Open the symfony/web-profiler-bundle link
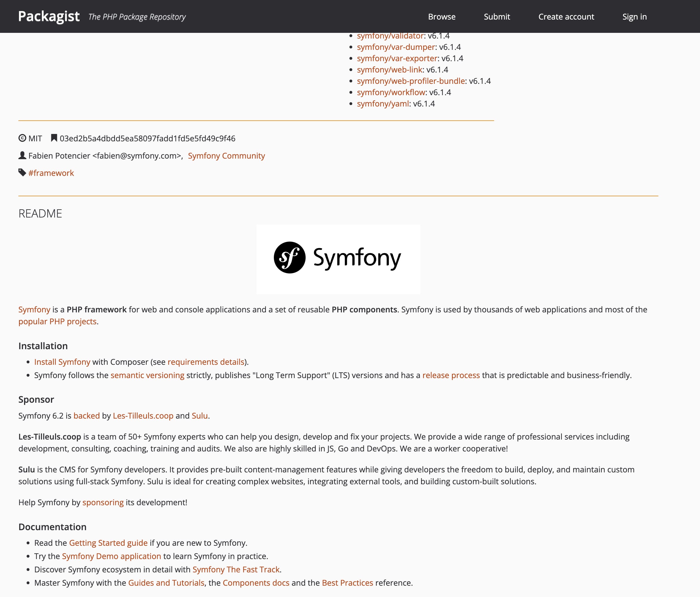700x597 pixels. (x=411, y=81)
